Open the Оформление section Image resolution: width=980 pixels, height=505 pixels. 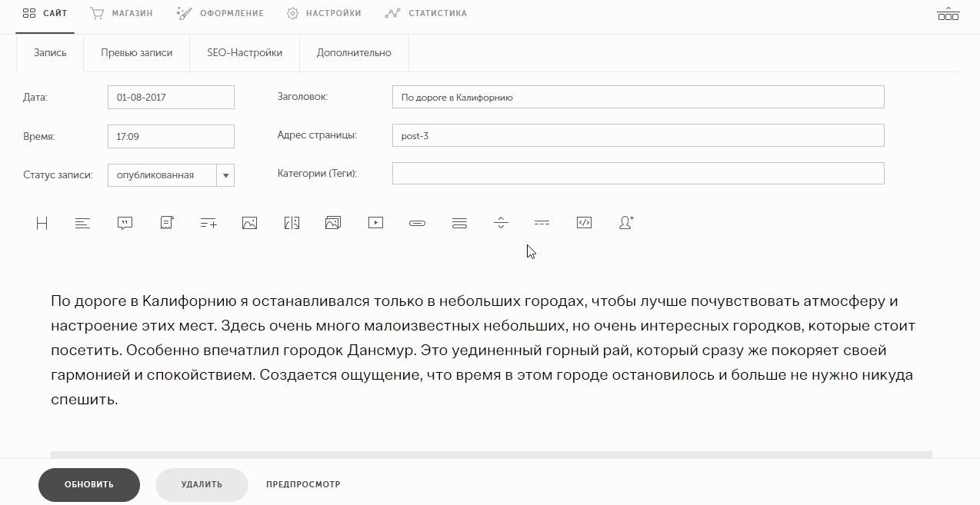coord(220,13)
